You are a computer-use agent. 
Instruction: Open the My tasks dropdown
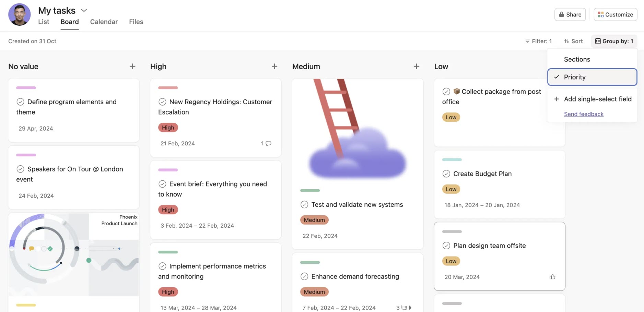84,10
